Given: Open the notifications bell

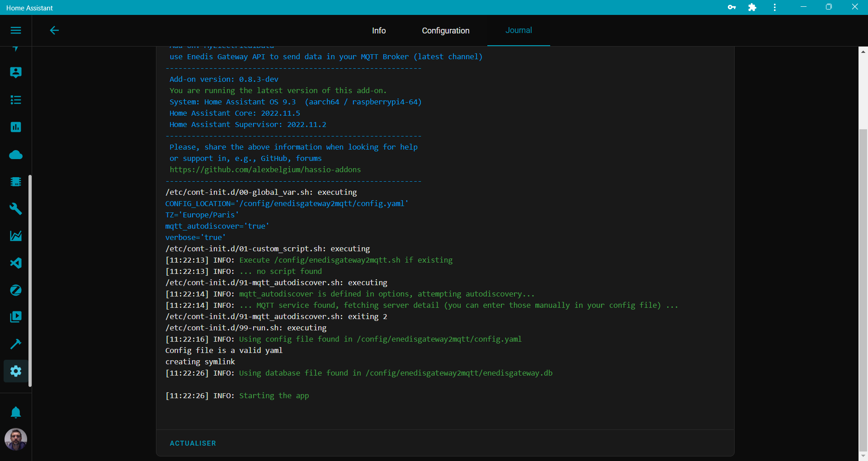Looking at the screenshot, I should coord(16,412).
